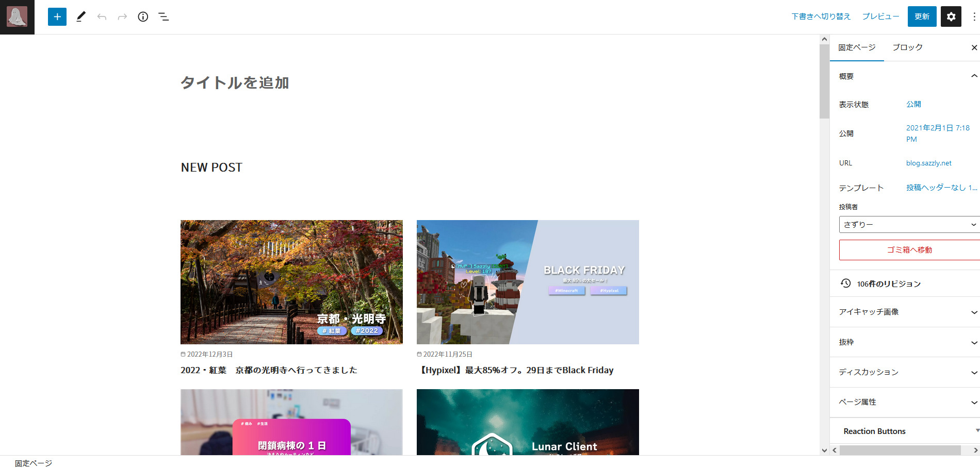Image resolution: width=980 pixels, height=468 pixels.
Task: Switch to the ブロック tab
Action: 907,47
